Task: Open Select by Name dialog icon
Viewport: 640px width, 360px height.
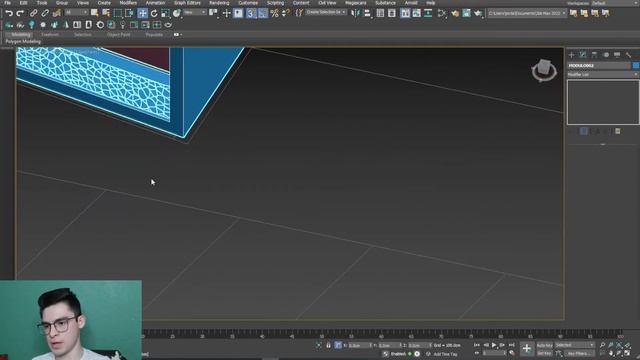Action: [x=106, y=13]
